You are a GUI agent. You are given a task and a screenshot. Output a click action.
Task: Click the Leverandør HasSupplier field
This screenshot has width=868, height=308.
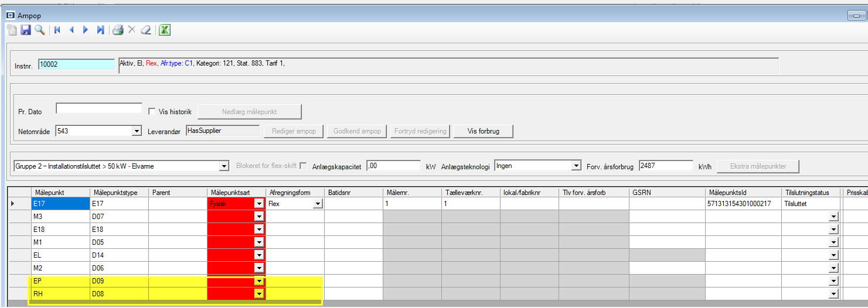pyautogui.click(x=223, y=131)
